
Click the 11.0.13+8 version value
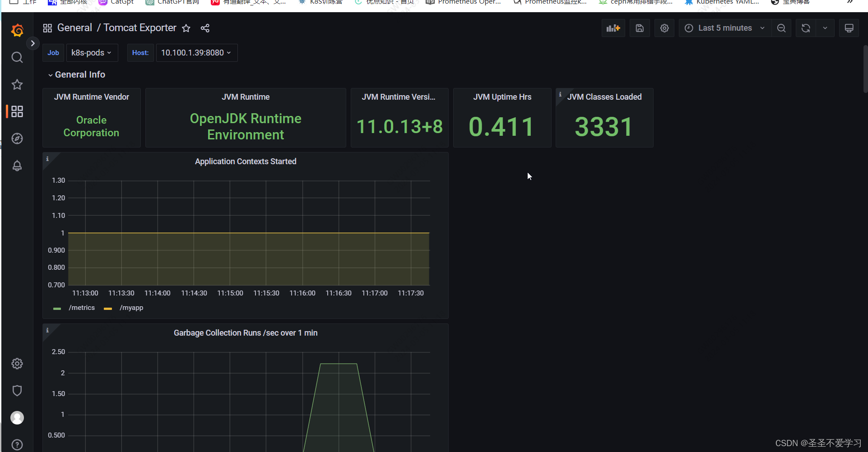399,127
